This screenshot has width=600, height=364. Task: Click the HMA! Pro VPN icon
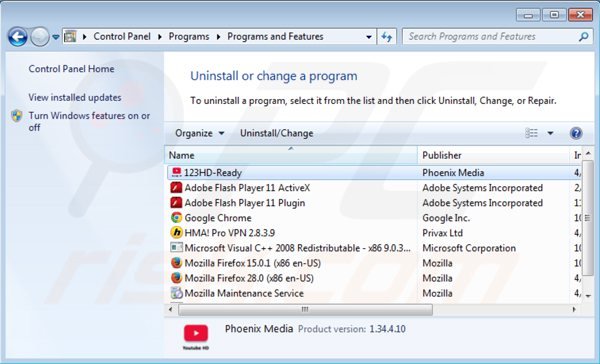176,233
